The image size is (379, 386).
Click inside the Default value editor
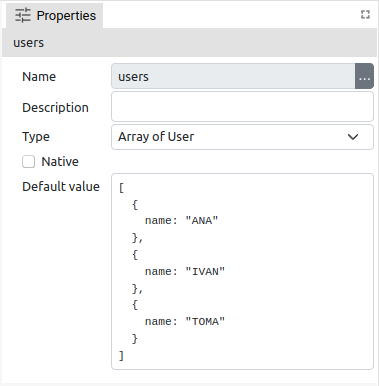pos(242,271)
